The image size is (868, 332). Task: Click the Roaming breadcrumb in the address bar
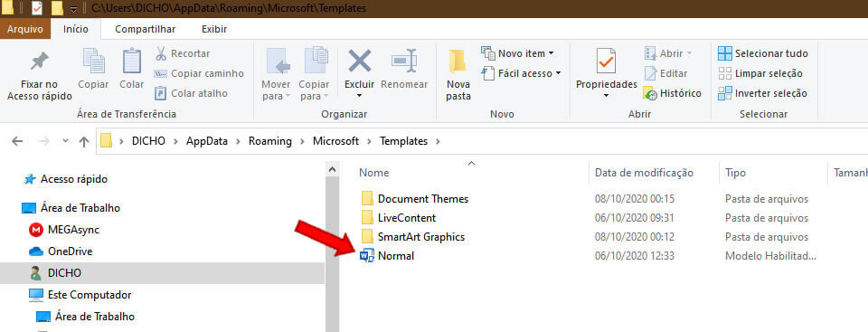(x=269, y=141)
